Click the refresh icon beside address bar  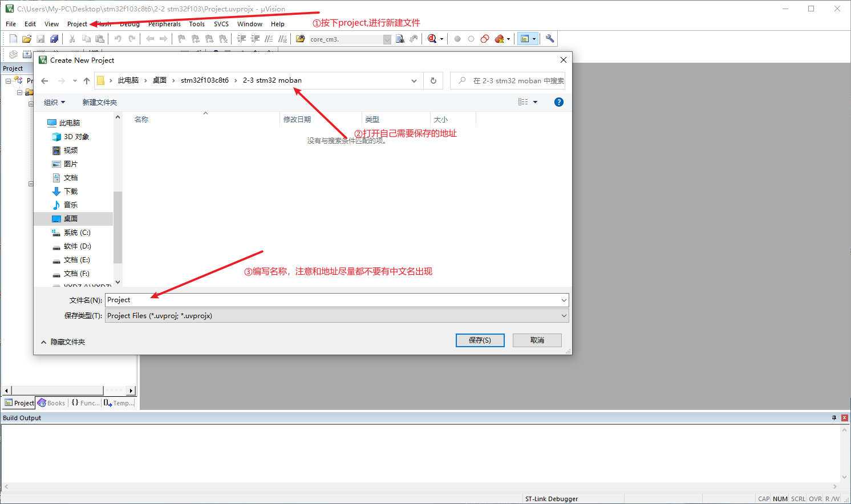pos(433,80)
